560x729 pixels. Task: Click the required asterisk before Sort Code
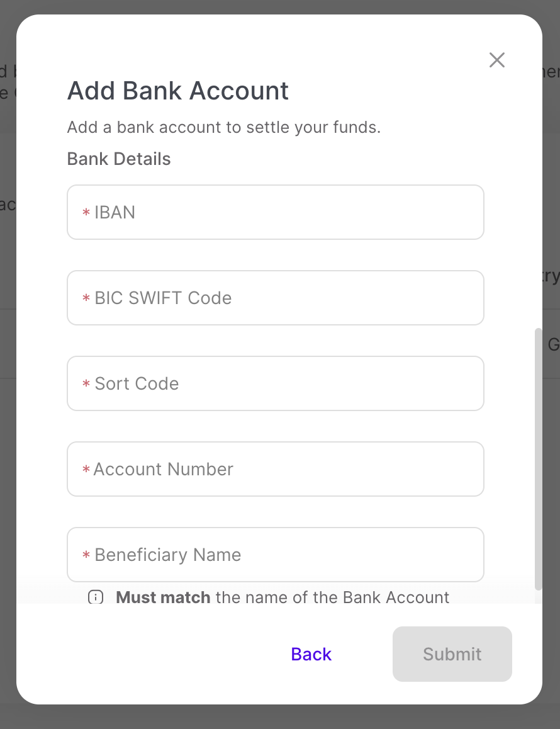tap(86, 384)
